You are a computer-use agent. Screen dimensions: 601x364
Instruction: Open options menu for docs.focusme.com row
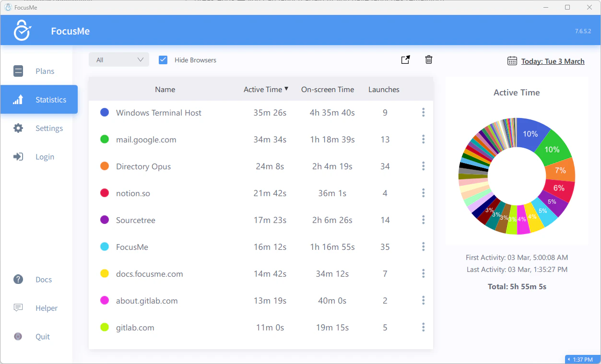pyautogui.click(x=423, y=273)
